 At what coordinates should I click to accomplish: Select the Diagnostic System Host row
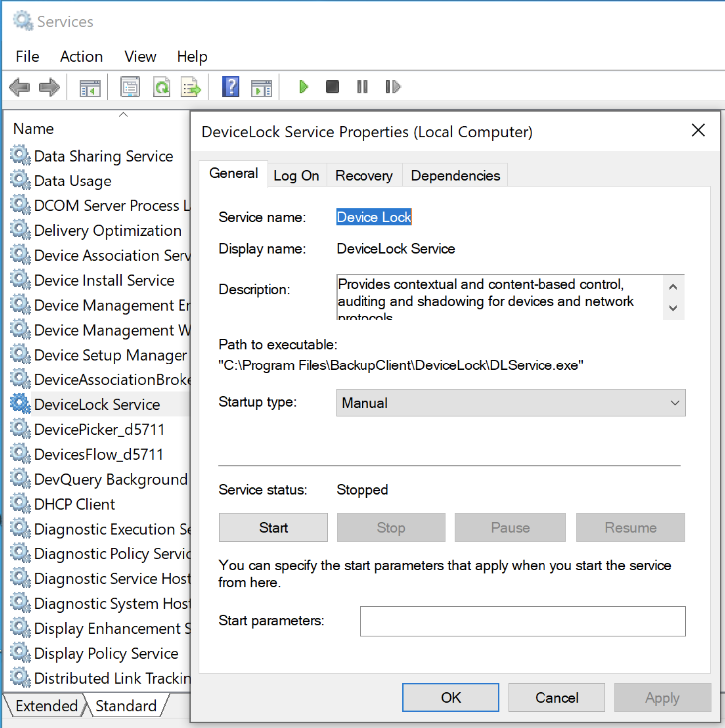pos(100,603)
